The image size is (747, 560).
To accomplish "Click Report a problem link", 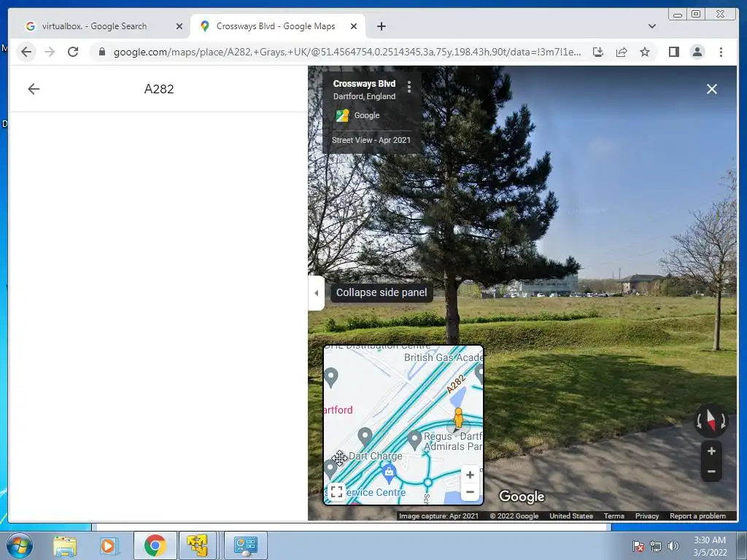I will (697, 516).
